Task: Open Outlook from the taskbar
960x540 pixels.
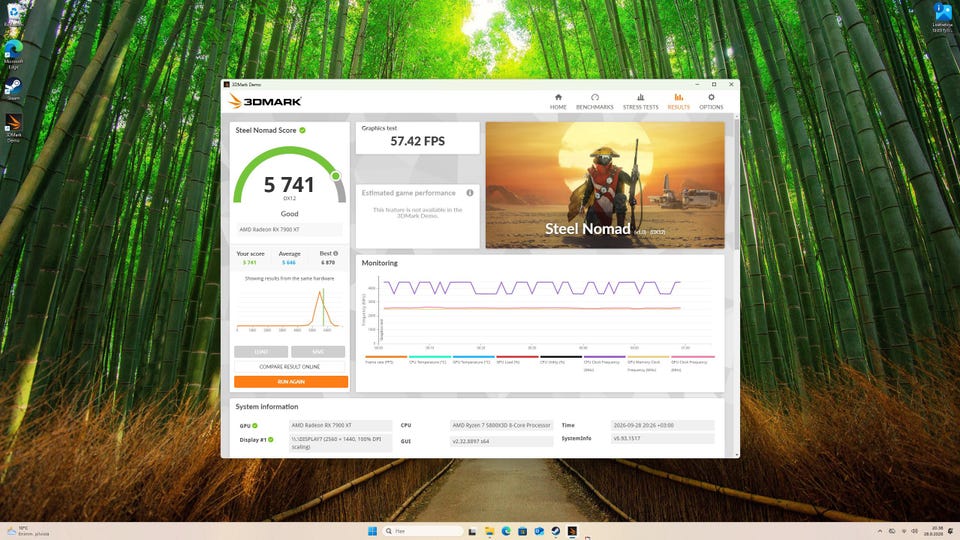Action: 539,531
